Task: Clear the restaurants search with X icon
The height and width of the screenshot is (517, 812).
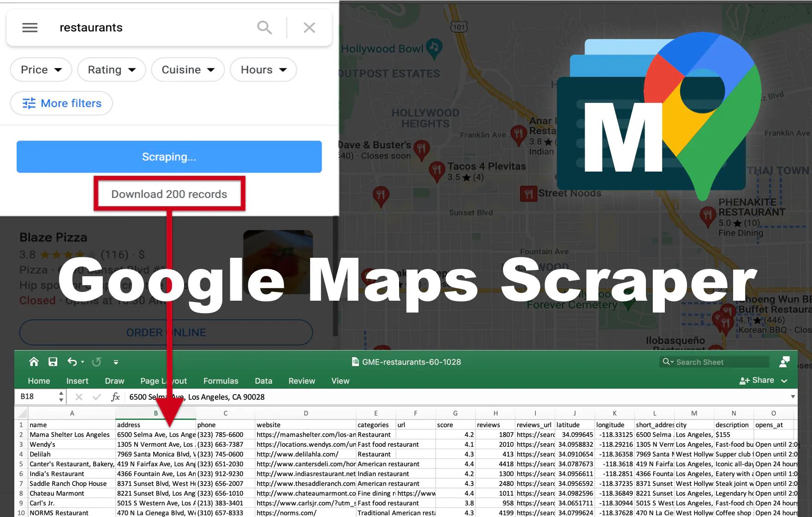Action: click(x=310, y=28)
